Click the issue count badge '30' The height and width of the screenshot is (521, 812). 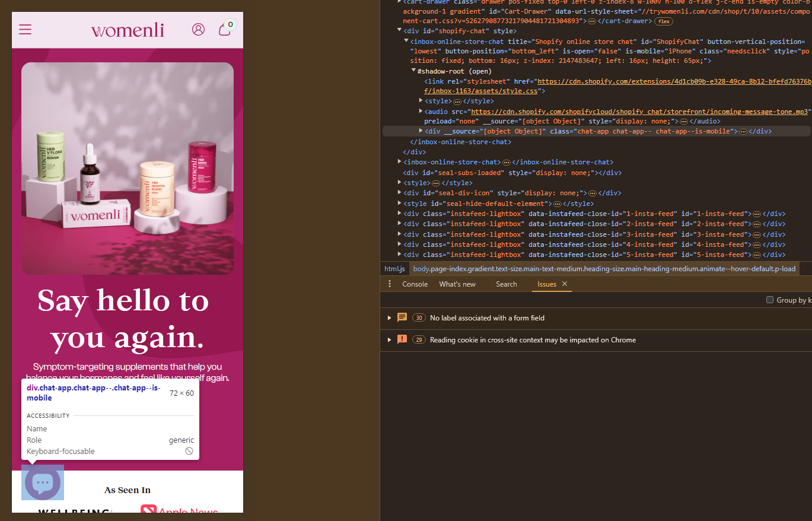(419, 318)
